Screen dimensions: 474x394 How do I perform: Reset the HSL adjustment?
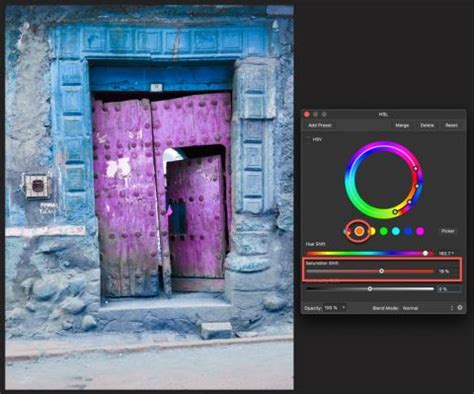tap(451, 125)
